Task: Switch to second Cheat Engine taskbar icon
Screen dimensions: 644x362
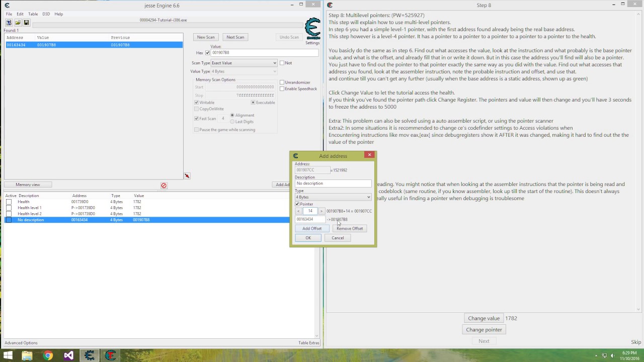Action: 110,355
